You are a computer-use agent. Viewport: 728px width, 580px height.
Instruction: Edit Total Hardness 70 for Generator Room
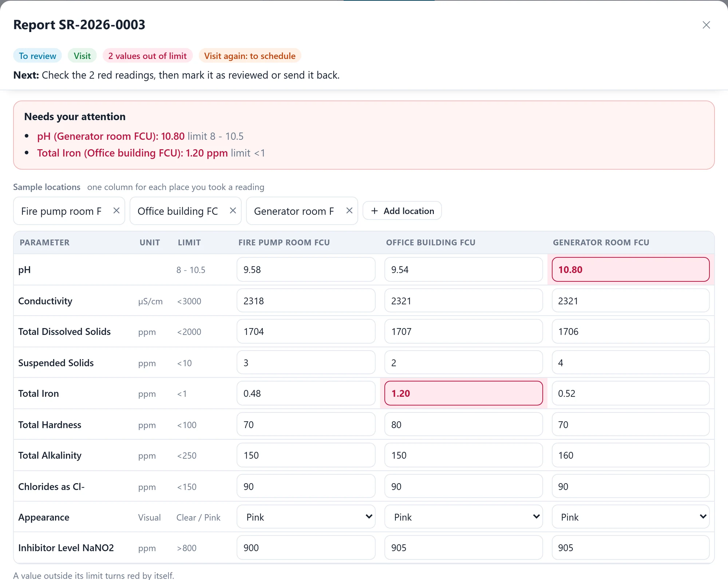tap(630, 425)
